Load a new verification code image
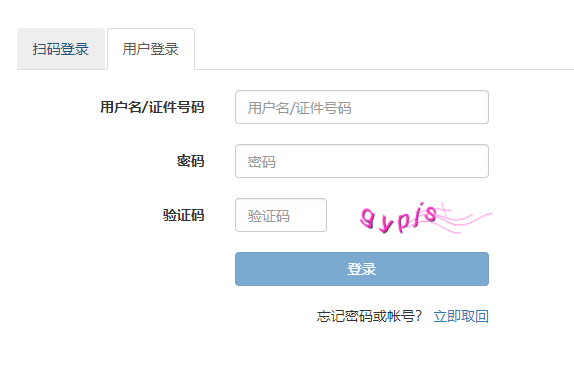 426,218
